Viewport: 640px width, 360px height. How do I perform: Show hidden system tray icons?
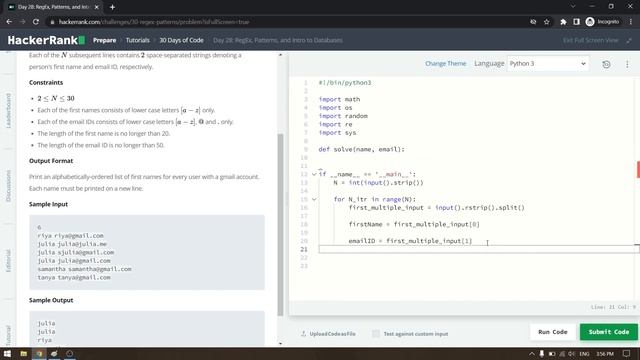pyautogui.click(x=531, y=353)
